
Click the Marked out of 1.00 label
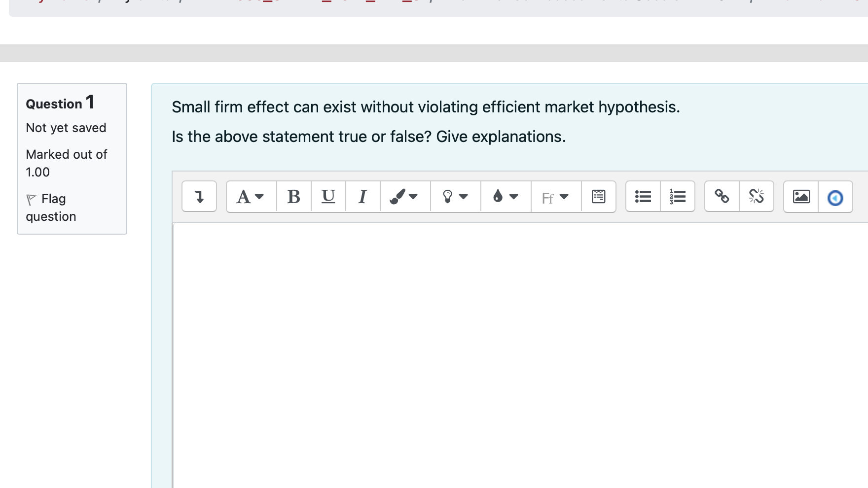click(x=66, y=163)
